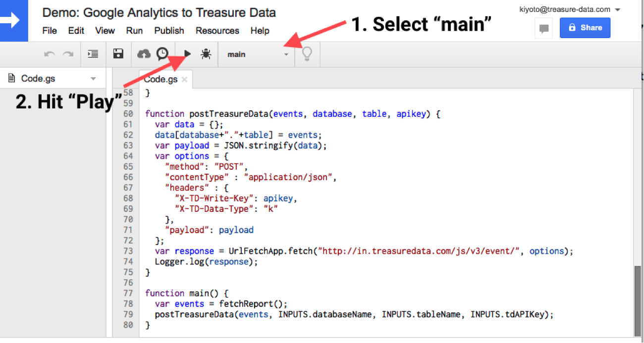The height and width of the screenshot is (343, 644).
Task: Click the "payload": payload line
Action: click(x=209, y=230)
